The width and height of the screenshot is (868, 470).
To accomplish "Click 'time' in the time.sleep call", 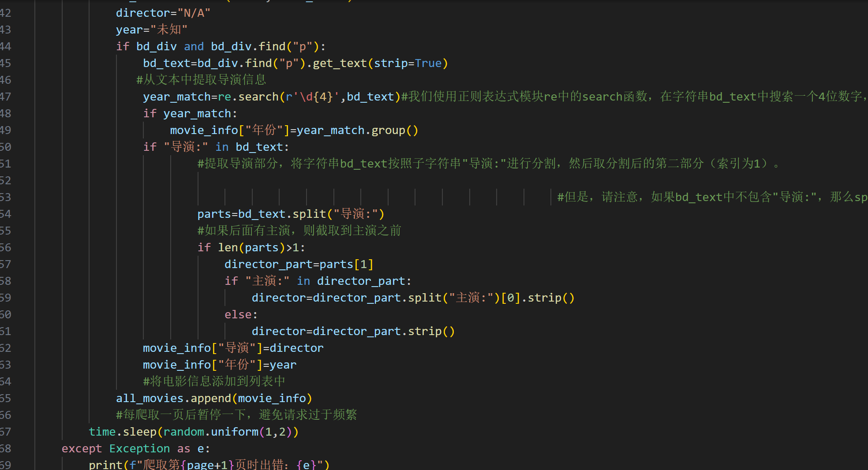I will [x=102, y=432].
